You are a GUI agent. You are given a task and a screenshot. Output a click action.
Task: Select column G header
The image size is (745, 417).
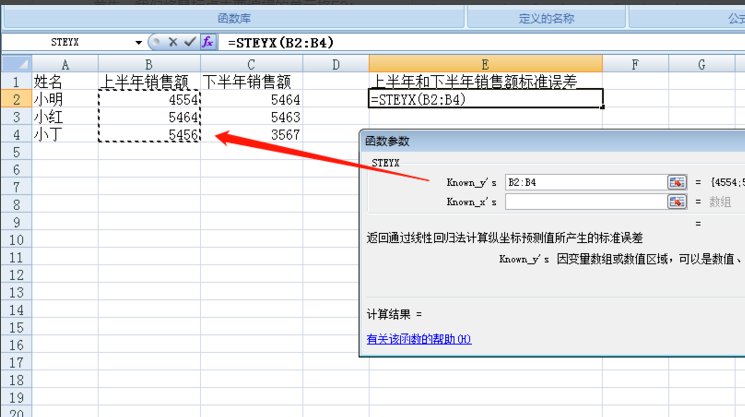pyautogui.click(x=701, y=65)
